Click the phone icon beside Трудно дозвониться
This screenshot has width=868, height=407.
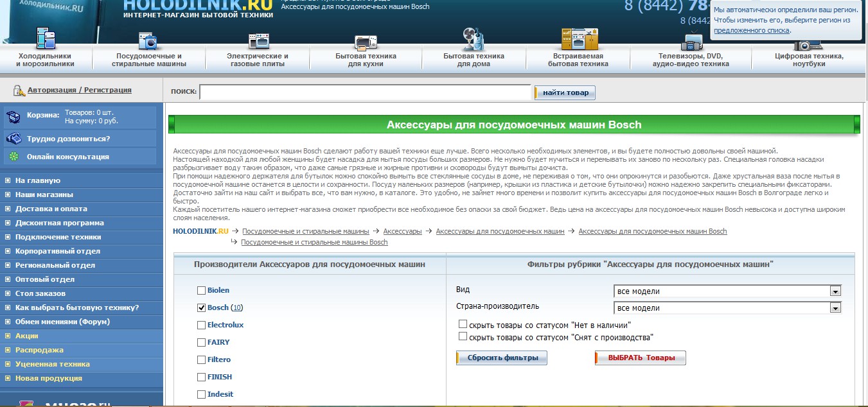(x=13, y=139)
